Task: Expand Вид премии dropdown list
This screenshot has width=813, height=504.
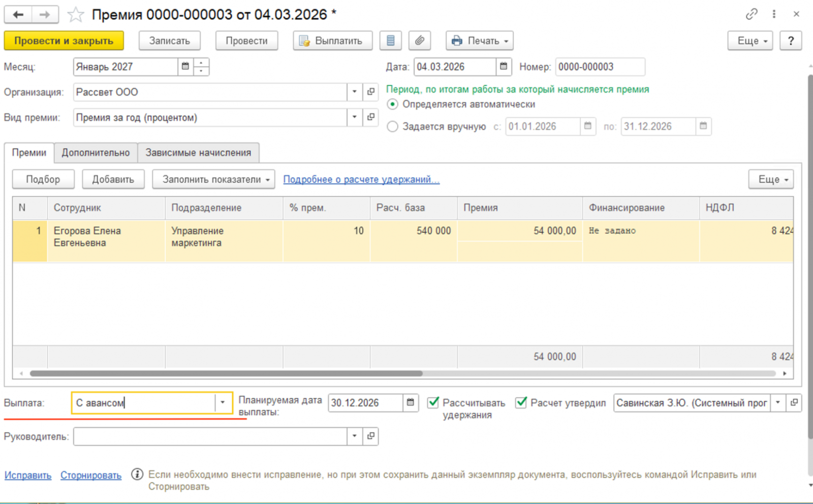Action: 355,117
